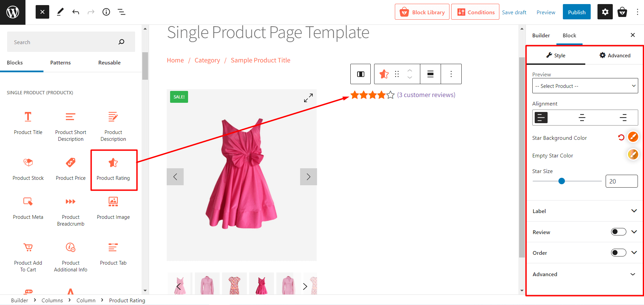Add the Product Price block

click(x=70, y=168)
